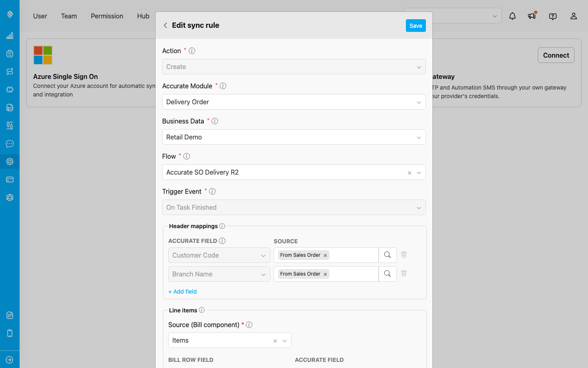Open the Accurate Module info icon
This screenshot has height=368, width=588.
pyautogui.click(x=223, y=86)
